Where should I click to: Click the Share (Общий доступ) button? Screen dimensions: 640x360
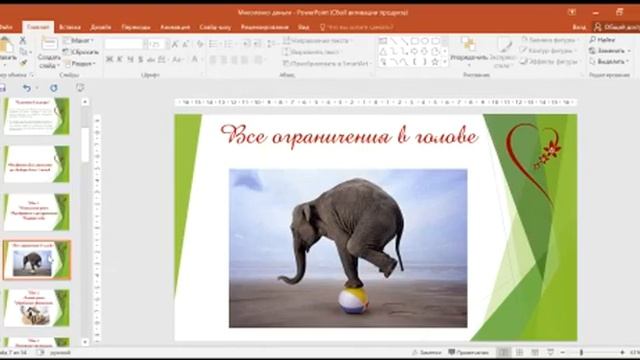pos(616,27)
